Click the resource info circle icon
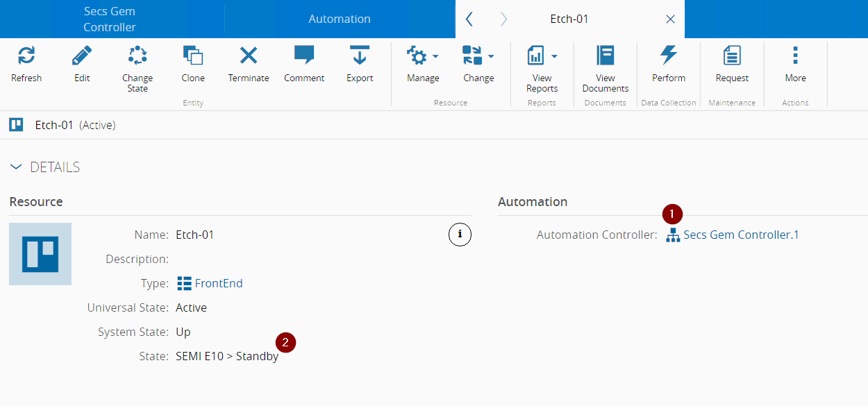868x406 pixels. point(460,235)
